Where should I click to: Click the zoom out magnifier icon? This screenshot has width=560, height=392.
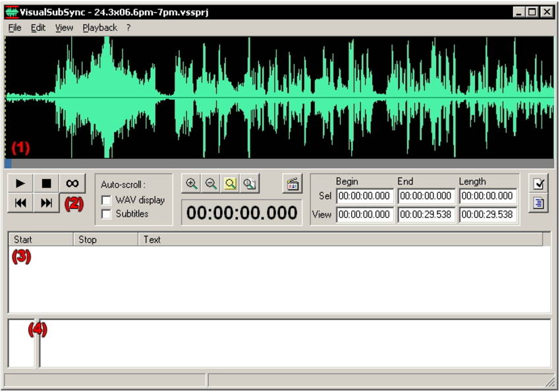(x=211, y=184)
